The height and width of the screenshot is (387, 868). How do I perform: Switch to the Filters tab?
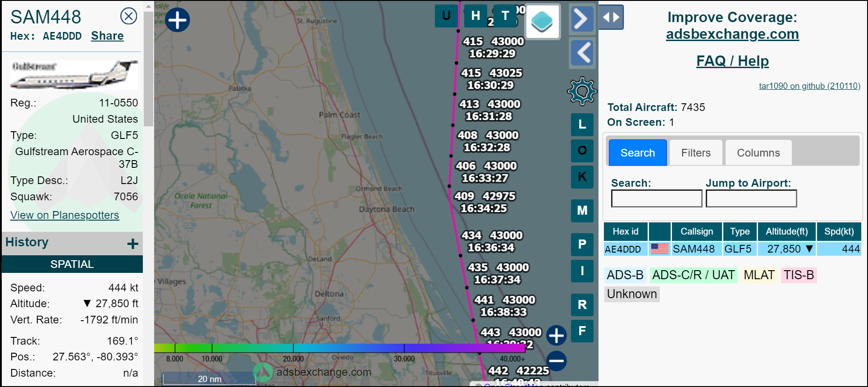point(696,153)
